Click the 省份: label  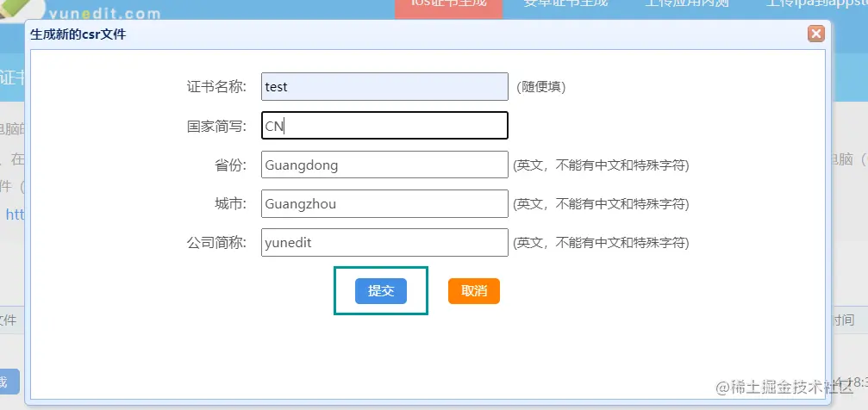[x=231, y=165]
